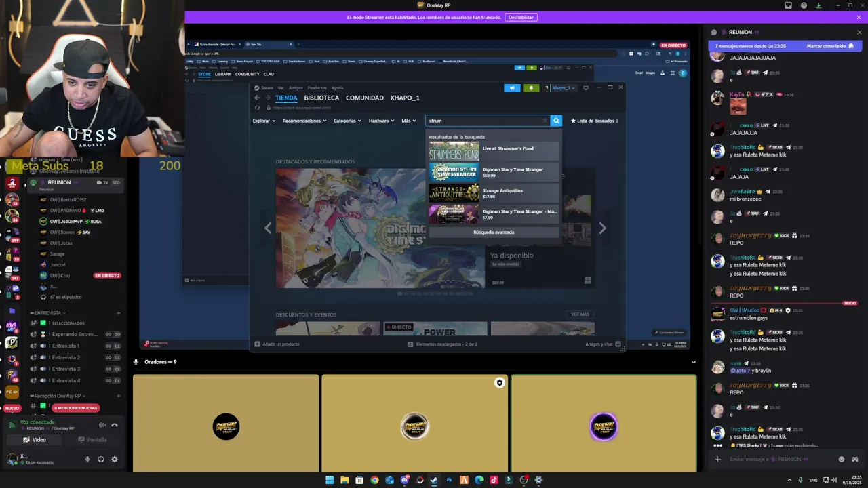This screenshot has width=868, height=488.
Task: Expand the Hardware dropdown
Action: (x=382, y=121)
